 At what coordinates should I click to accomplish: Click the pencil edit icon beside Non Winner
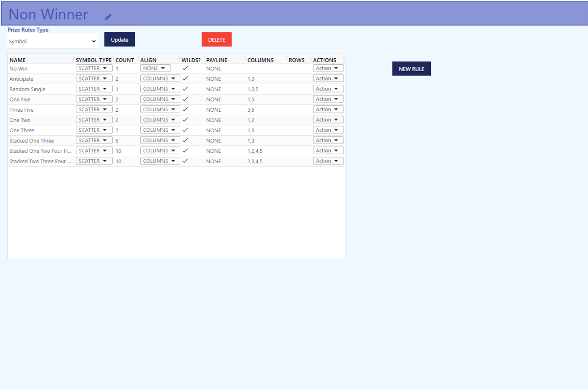[108, 17]
